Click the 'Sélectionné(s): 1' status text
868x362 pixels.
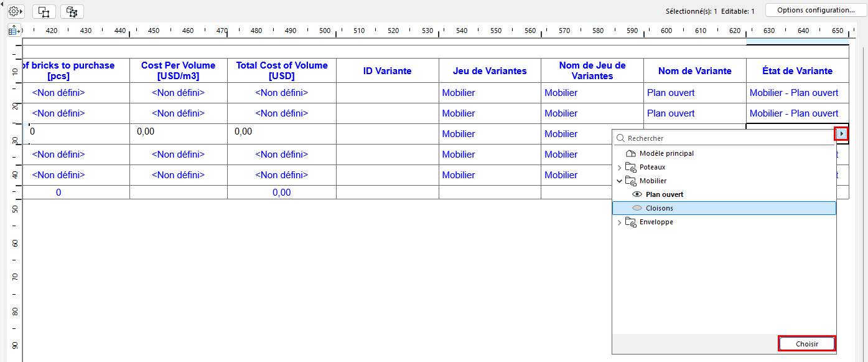[x=691, y=11]
